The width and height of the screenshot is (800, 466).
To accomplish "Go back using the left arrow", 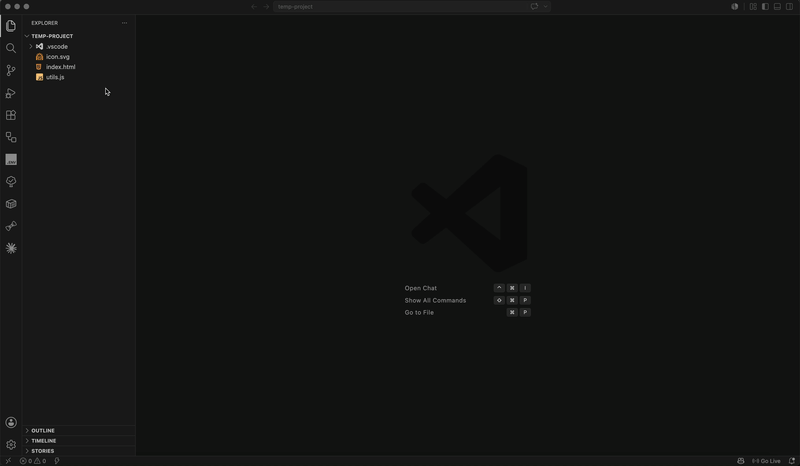I will (x=254, y=7).
